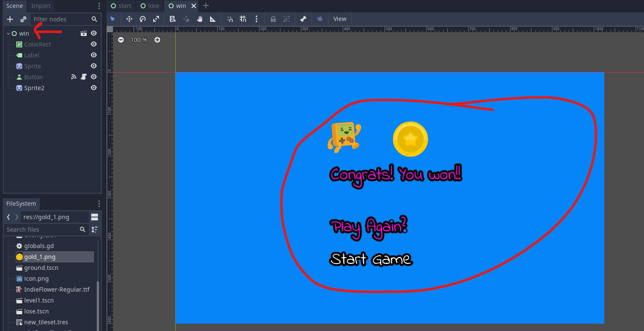This screenshot has width=644, height=331.
Task: Zoom in with the plus button
Action: [x=157, y=40]
